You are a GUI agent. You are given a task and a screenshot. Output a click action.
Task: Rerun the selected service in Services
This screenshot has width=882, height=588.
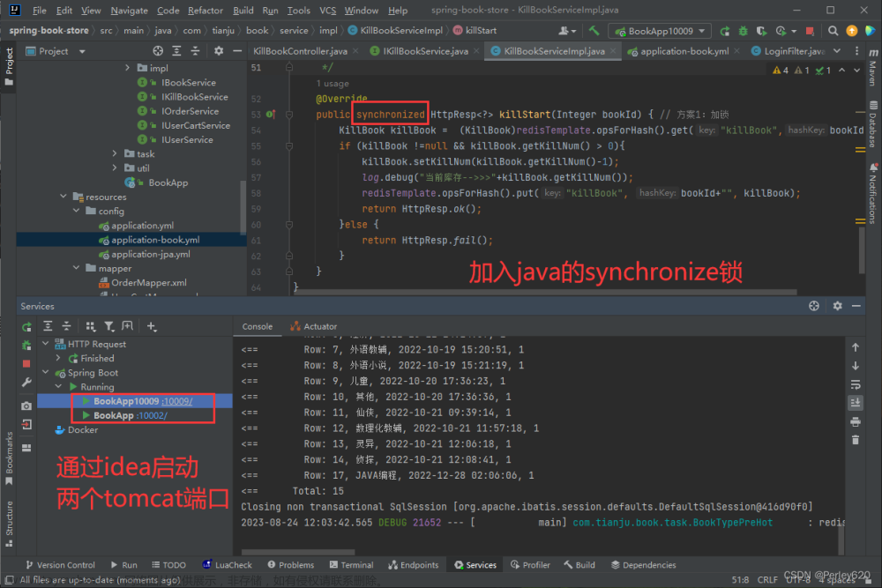(x=26, y=326)
